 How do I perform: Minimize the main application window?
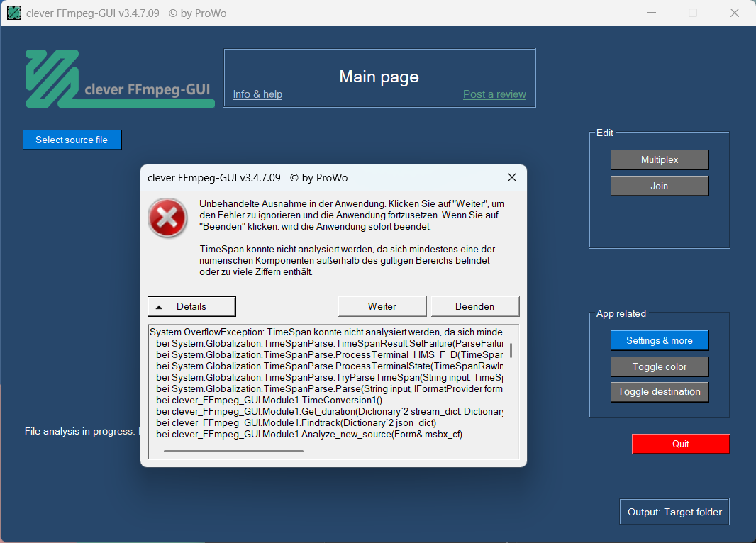click(x=652, y=13)
